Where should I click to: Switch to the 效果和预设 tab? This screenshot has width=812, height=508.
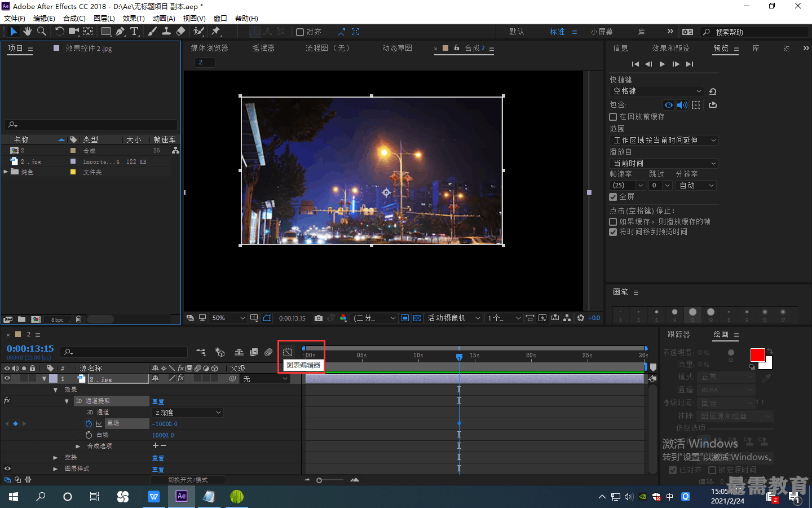click(670, 49)
